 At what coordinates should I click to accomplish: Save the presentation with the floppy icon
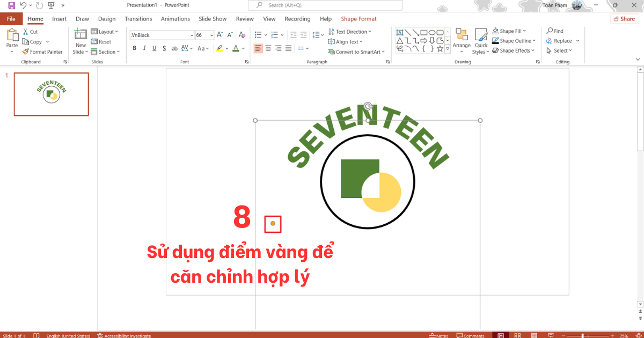pos(12,5)
